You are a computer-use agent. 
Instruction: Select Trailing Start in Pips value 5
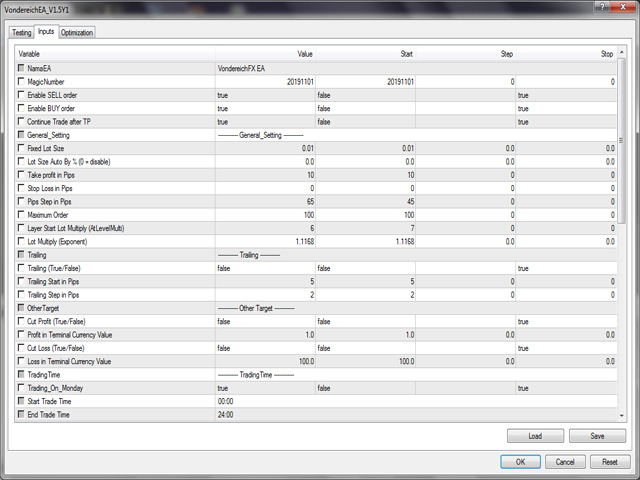click(265, 282)
